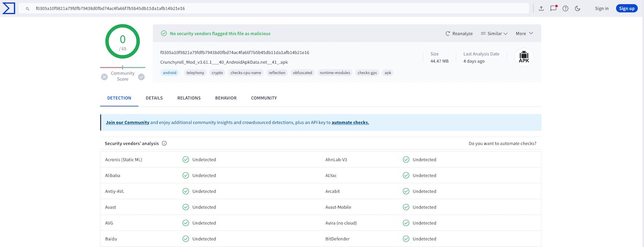Image resolution: width=644 pixels, height=247 pixels.
Task: Click Alibaba undetected check icon
Action: 186,175
